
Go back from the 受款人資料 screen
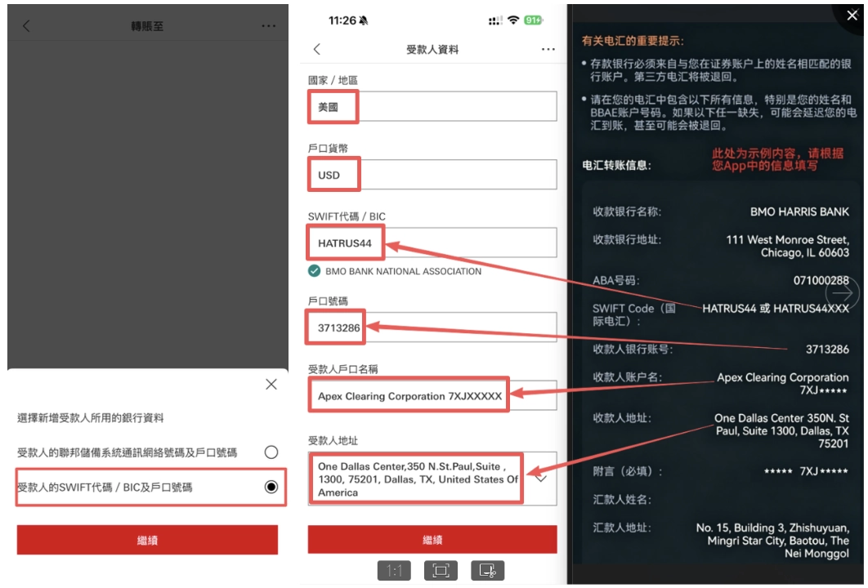(316, 49)
